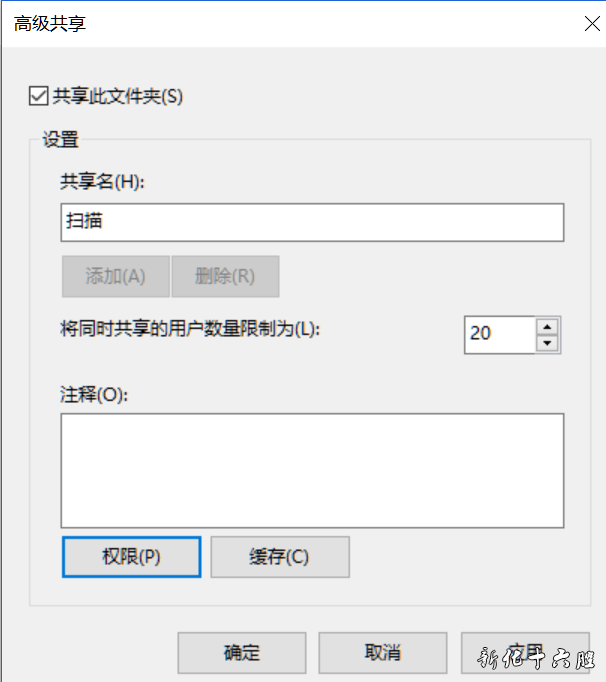Click the 共享此文件夹(S) label text
The height and width of the screenshot is (682, 606).
[118, 96]
